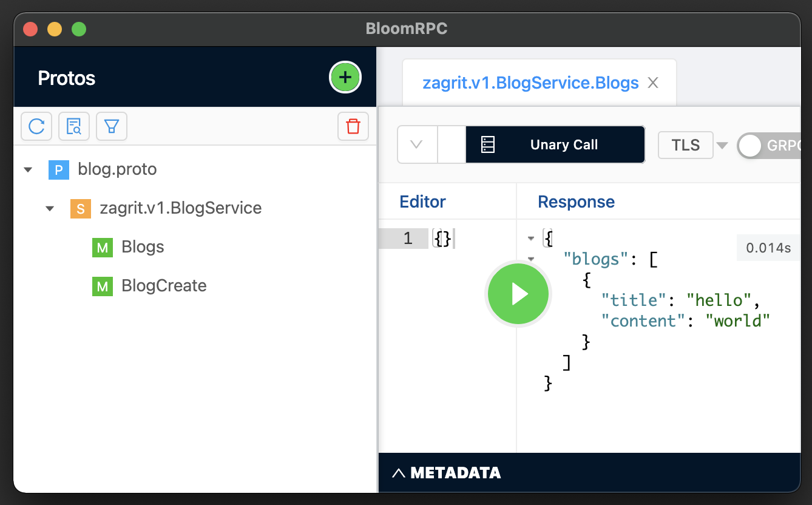Click the Response section label
This screenshot has width=812, height=505.
pyautogui.click(x=576, y=202)
